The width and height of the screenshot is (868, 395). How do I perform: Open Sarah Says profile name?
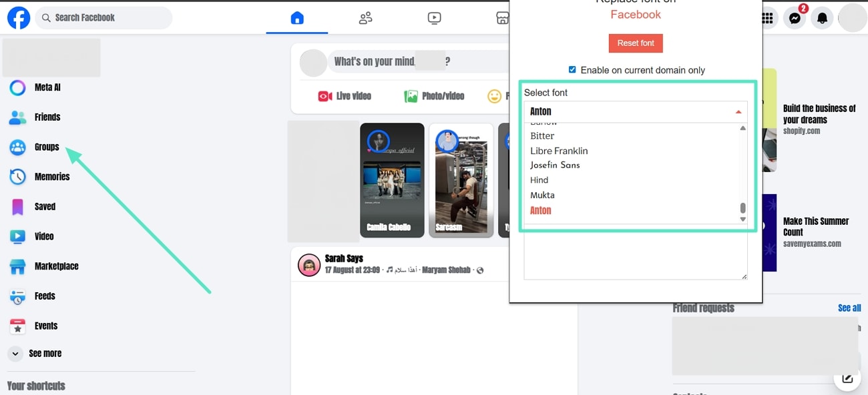[x=344, y=258]
